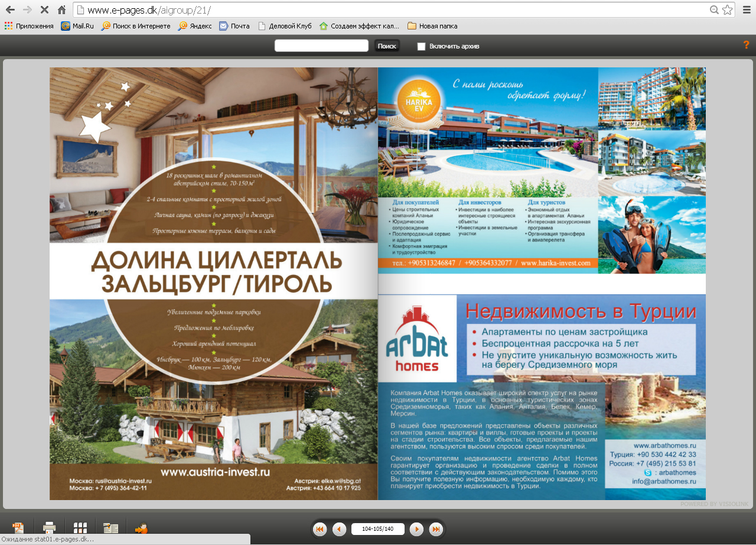Click the Harika EV advertisement
The image size is (756, 545).
tap(542, 170)
